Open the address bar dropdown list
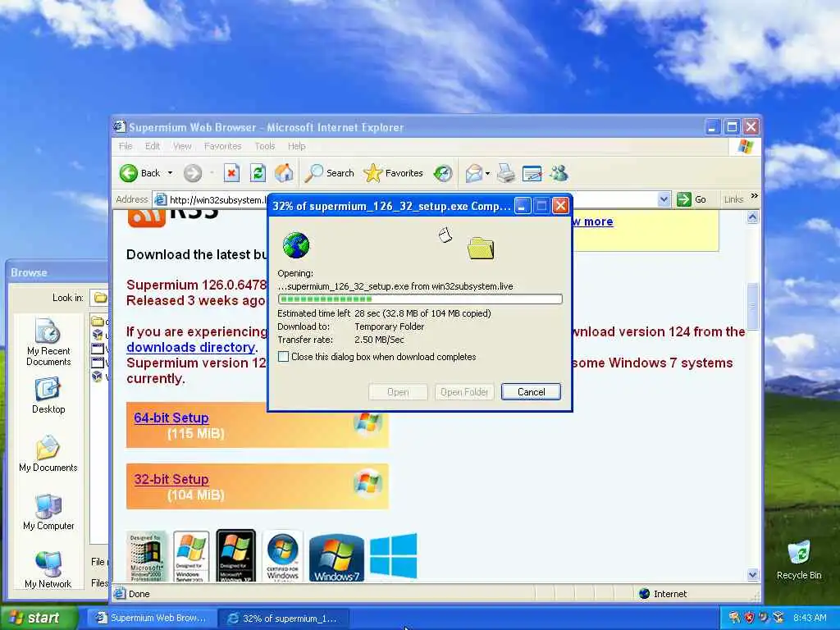This screenshot has height=630, width=840. [664, 199]
